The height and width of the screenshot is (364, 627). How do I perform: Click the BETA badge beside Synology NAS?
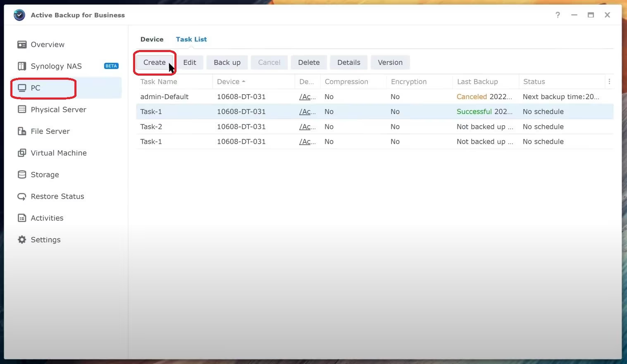[111, 66]
